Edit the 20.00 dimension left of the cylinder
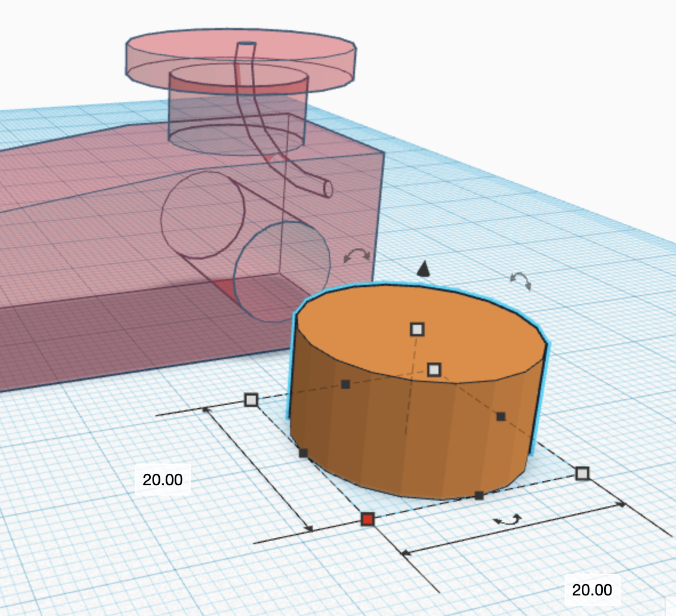This screenshot has height=616, width=676. [x=163, y=480]
